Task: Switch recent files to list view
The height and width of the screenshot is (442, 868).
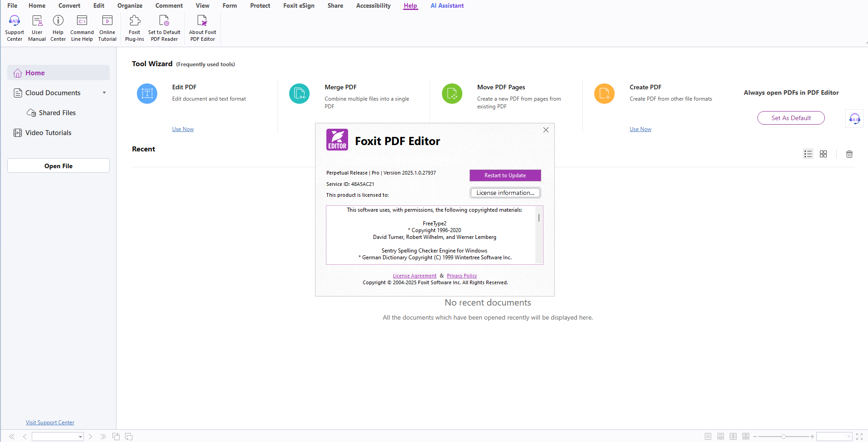Action: [808, 154]
